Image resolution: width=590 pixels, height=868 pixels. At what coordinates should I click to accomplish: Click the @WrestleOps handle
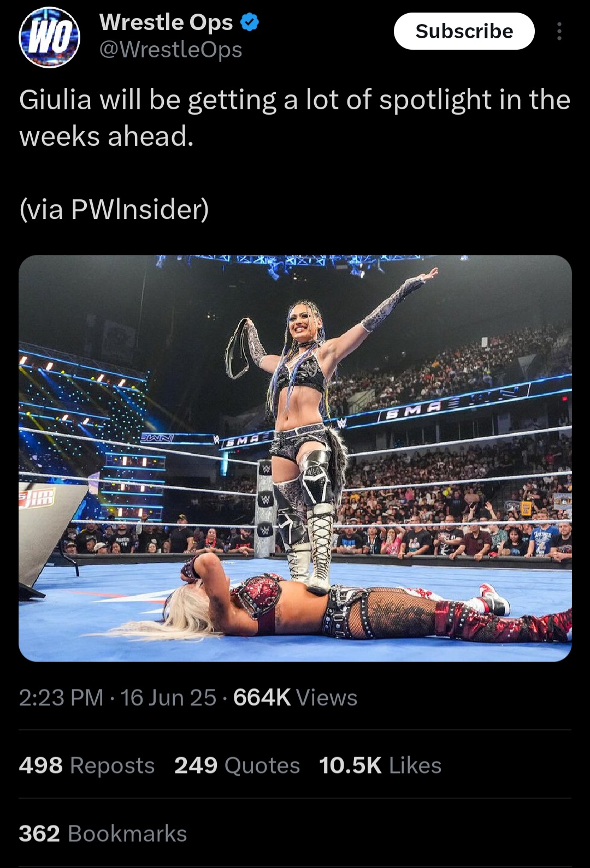coord(170,50)
